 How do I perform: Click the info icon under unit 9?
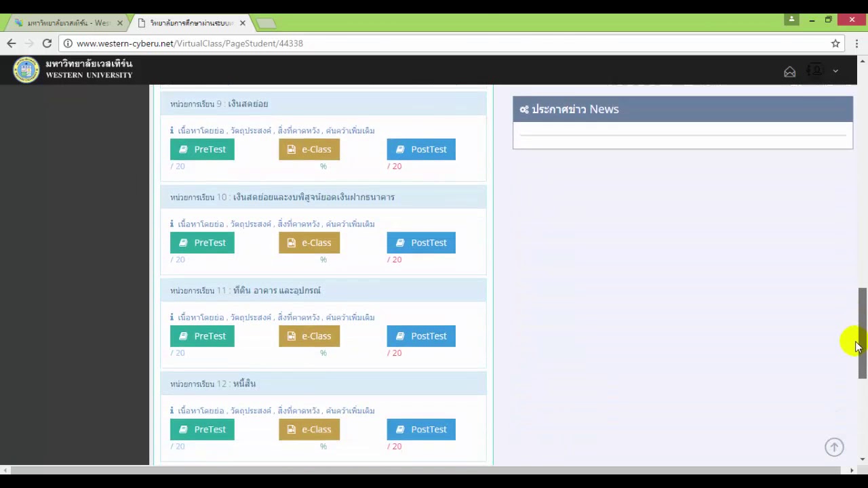coord(172,130)
